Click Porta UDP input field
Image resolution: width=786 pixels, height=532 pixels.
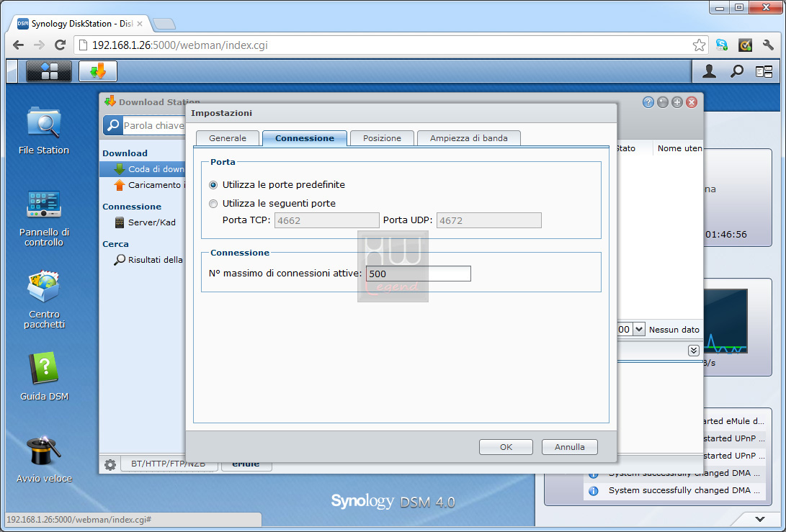(x=488, y=220)
